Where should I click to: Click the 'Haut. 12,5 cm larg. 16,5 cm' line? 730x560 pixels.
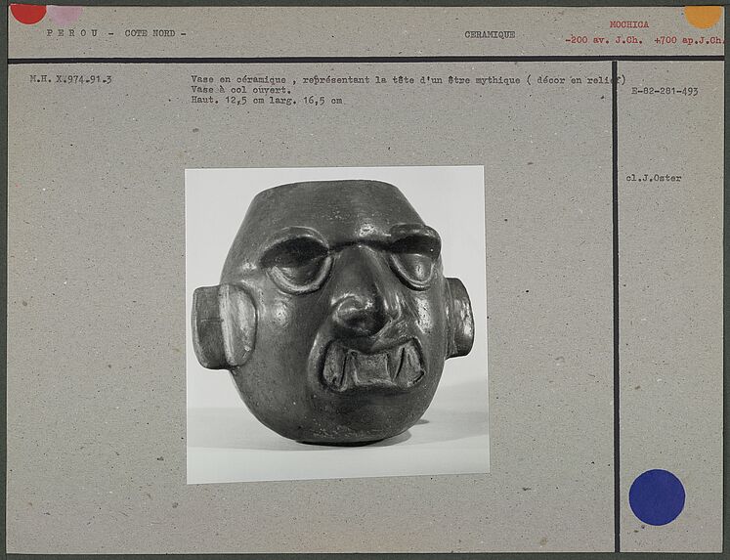[x=267, y=100]
